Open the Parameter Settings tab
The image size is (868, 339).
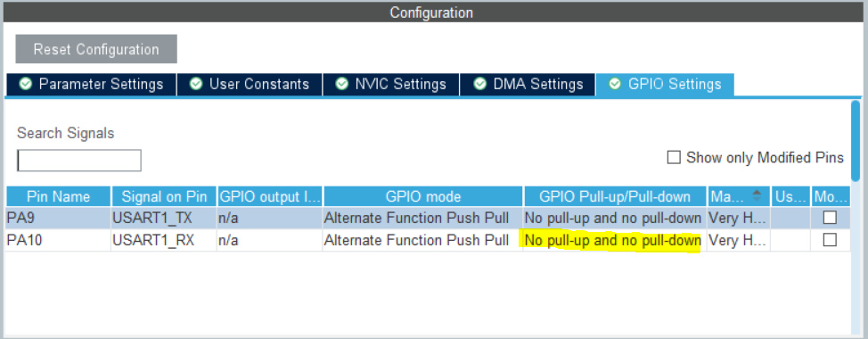(91, 84)
